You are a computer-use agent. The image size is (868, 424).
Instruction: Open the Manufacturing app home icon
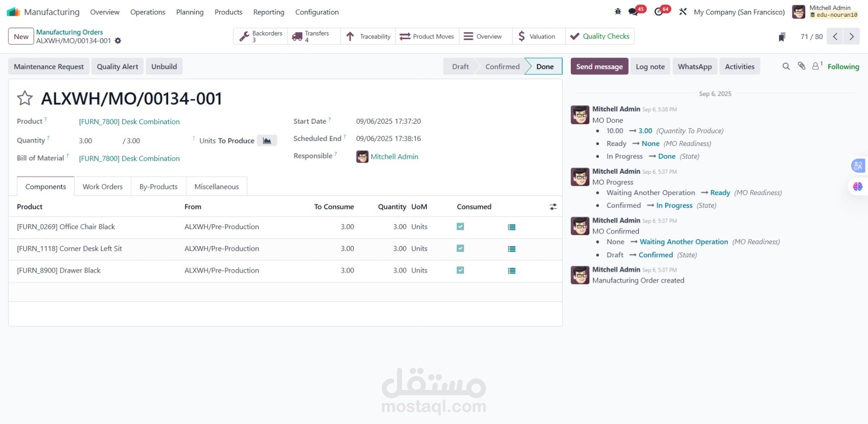(13, 12)
